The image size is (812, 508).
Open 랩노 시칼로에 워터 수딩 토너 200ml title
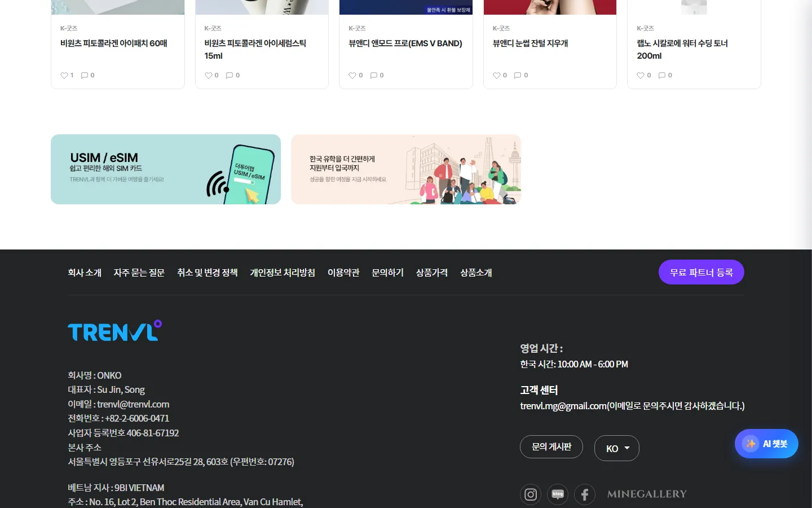pyautogui.click(x=682, y=49)
